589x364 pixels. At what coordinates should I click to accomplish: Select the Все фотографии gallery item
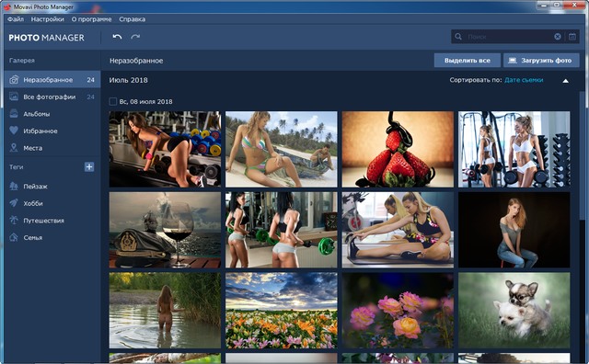[x=52, y=97]
